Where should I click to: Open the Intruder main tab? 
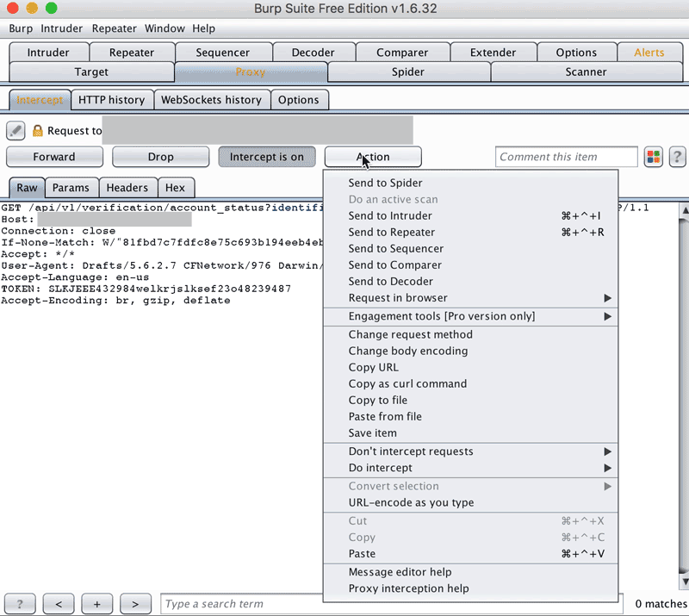point(48,53)
